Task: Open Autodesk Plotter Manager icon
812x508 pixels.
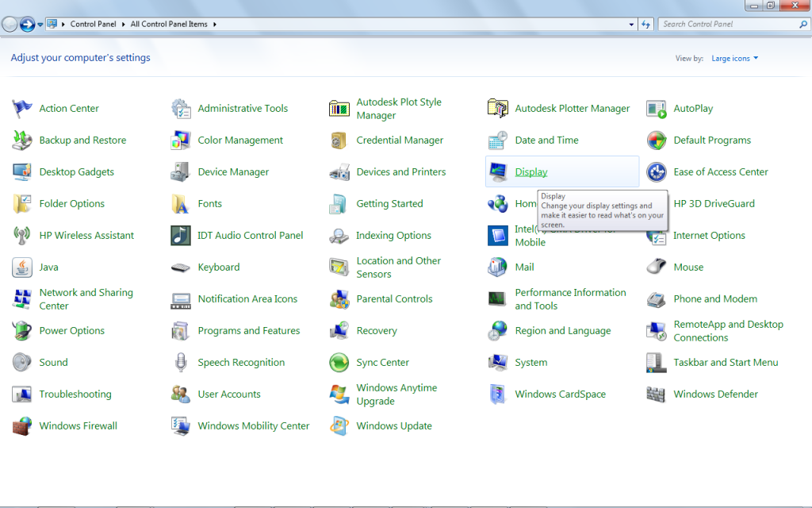Action: (498, 108)
